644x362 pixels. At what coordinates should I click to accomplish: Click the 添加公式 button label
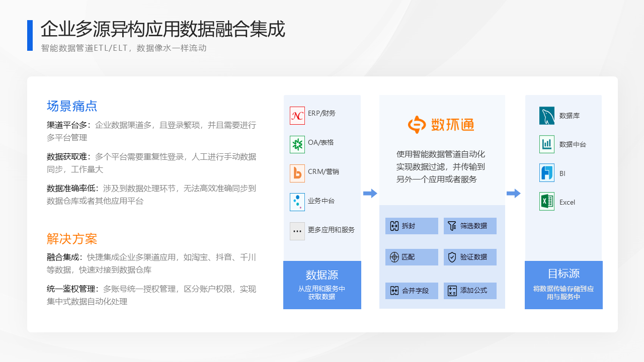coord(473,291)
